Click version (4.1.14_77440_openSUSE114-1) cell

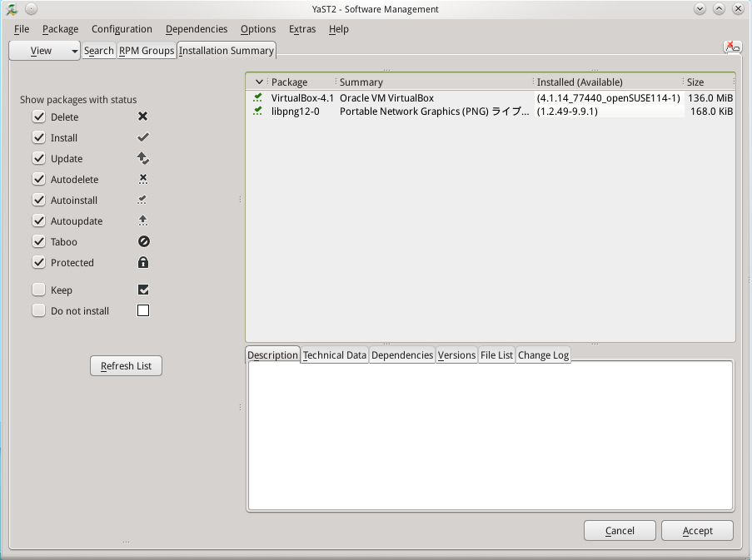click(608, 97)
